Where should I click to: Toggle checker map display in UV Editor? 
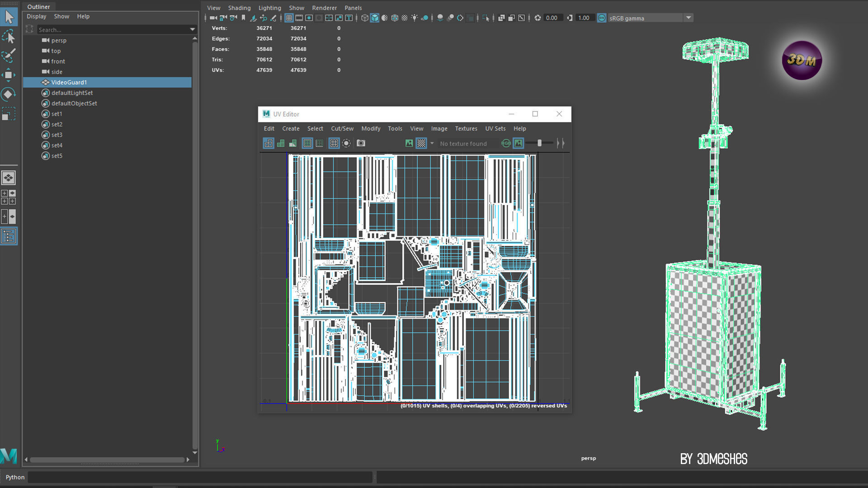point(421,143)
